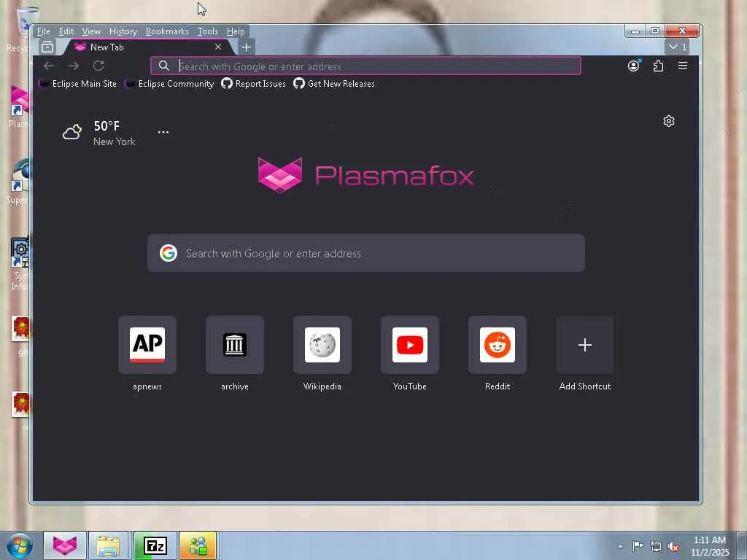Open new tab page settings gear
Viewport: 747px width, 560px height.
(x=669, y=121)
